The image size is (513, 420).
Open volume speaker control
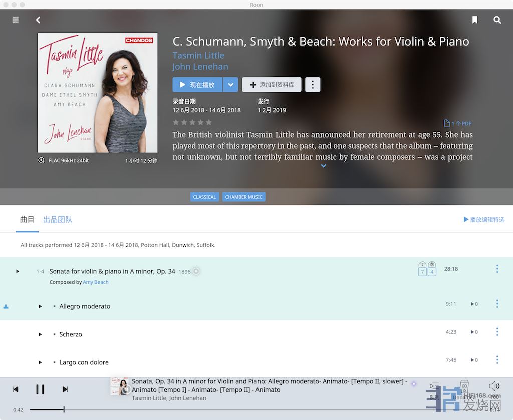pyautogui.click(x=494, y=386)
